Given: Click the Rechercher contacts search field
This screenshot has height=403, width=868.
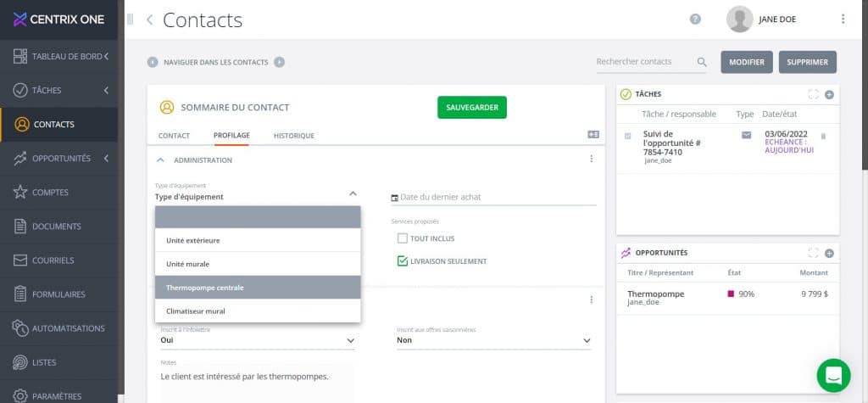Looking at the screenshot, I should tap(644, 62).
